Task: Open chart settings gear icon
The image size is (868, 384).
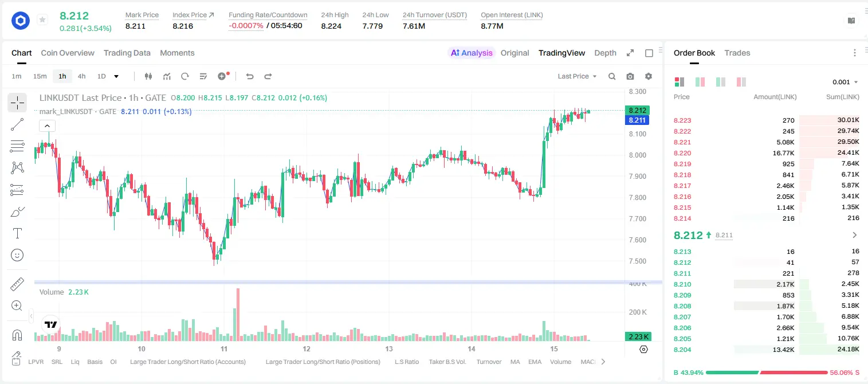Action: 649,76
